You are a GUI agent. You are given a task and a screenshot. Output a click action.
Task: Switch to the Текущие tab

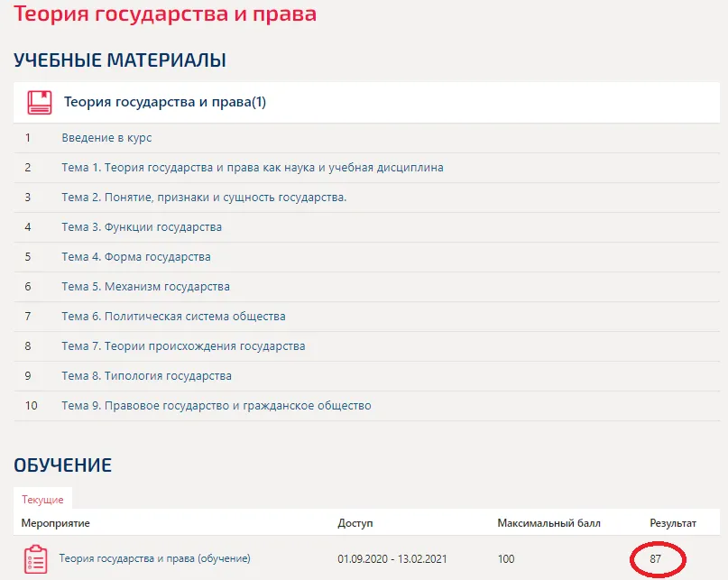42,500
